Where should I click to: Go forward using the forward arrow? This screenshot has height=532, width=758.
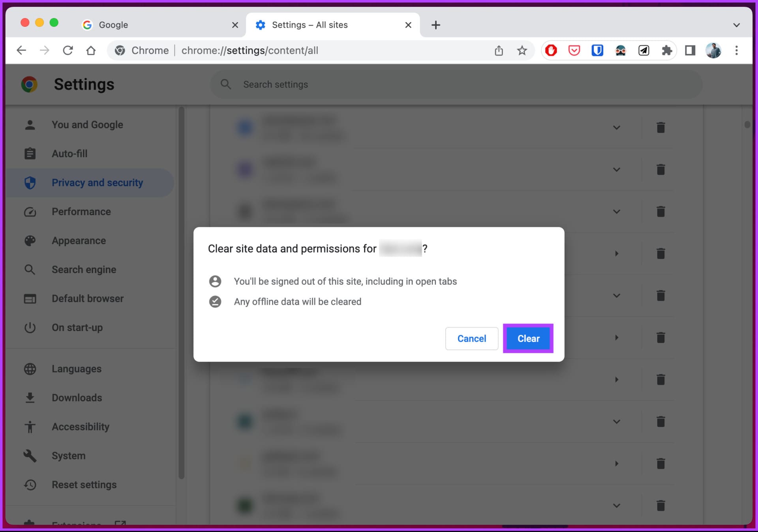click(45, 51)
